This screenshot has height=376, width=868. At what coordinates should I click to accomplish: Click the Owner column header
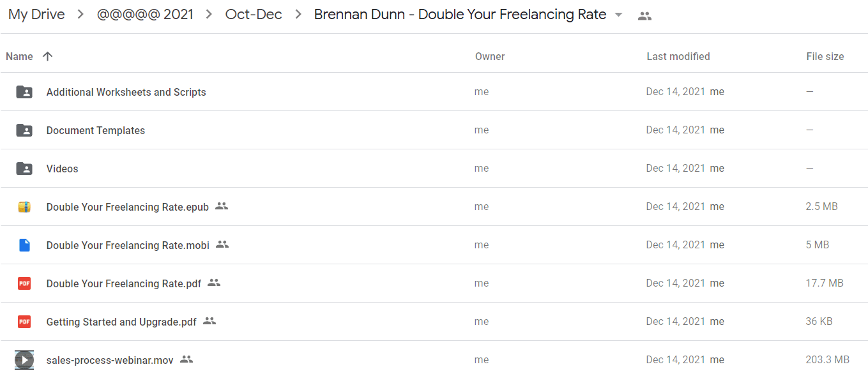(x=490, y=56)
